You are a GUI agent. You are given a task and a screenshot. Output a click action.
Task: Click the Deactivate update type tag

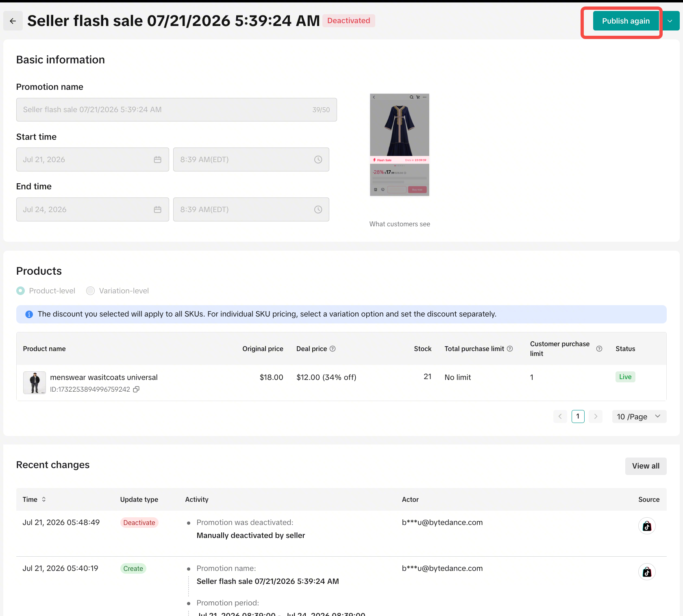coord(139,523)
